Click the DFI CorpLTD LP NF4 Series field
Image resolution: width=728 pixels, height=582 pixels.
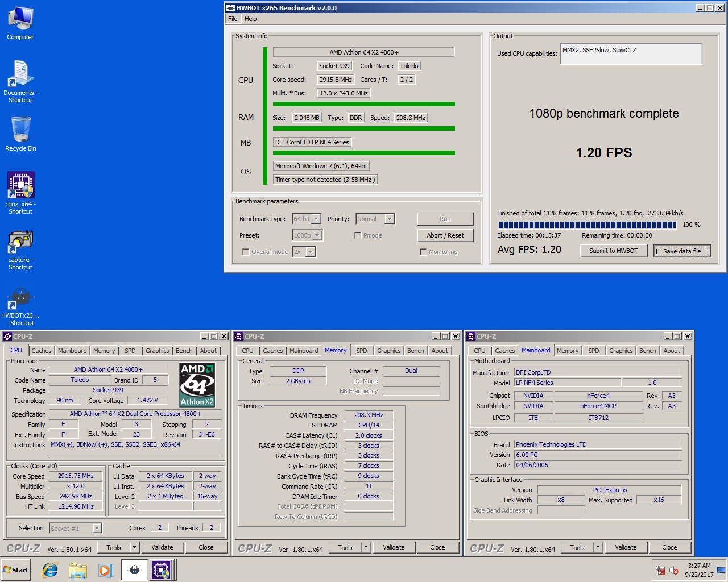[312, 142]
